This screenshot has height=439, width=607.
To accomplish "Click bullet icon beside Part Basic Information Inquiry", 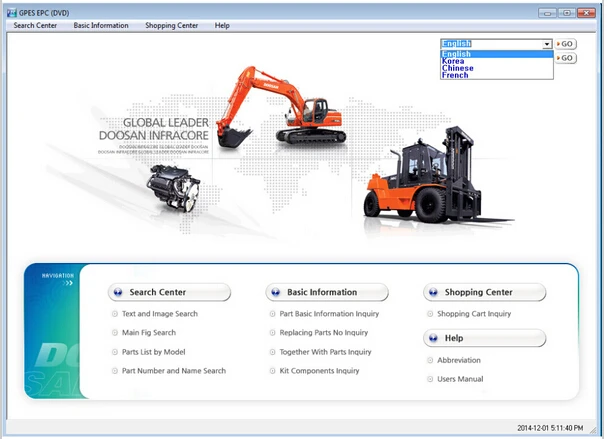I will [x=273, y=314].
